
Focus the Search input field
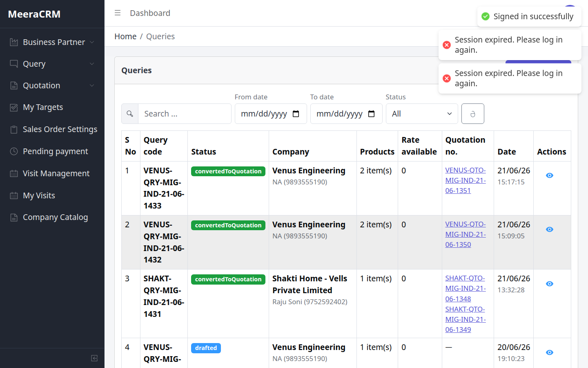coord(185,114)
